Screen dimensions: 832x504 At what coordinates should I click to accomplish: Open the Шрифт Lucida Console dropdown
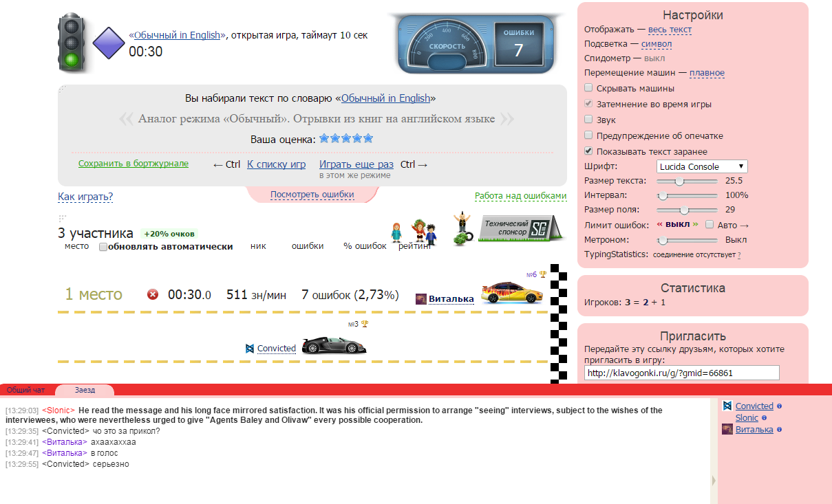coord(702,166)
